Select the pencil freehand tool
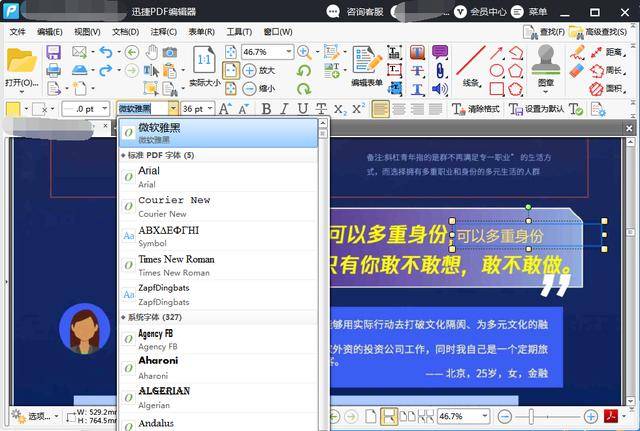This screenshot has width=640, height=431. tap(577, 52)
